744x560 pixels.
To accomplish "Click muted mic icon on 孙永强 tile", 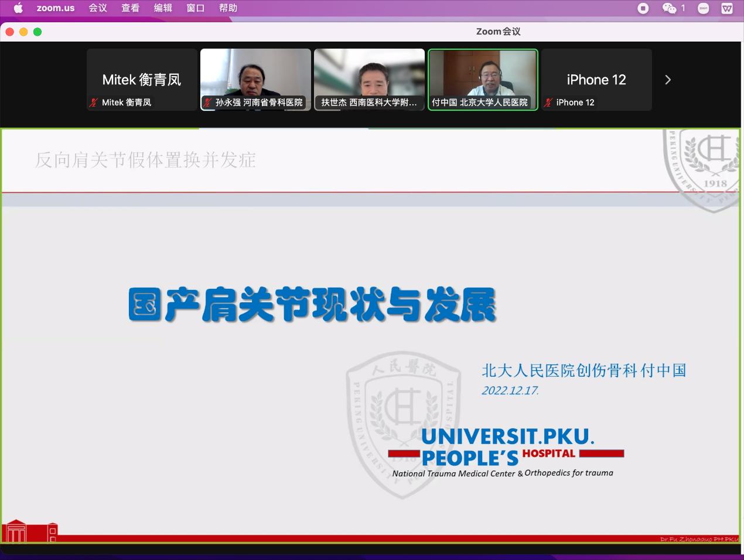I will (x=207, y=103).
